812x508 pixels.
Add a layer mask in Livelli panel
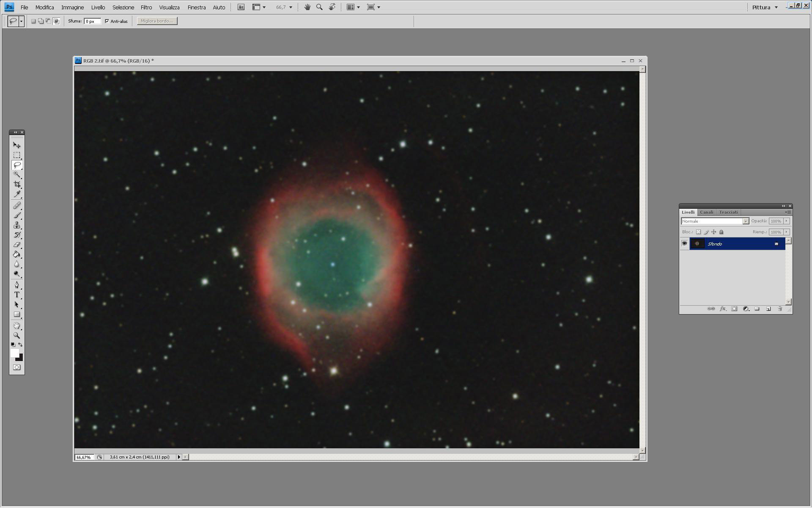tap(734, 309)
